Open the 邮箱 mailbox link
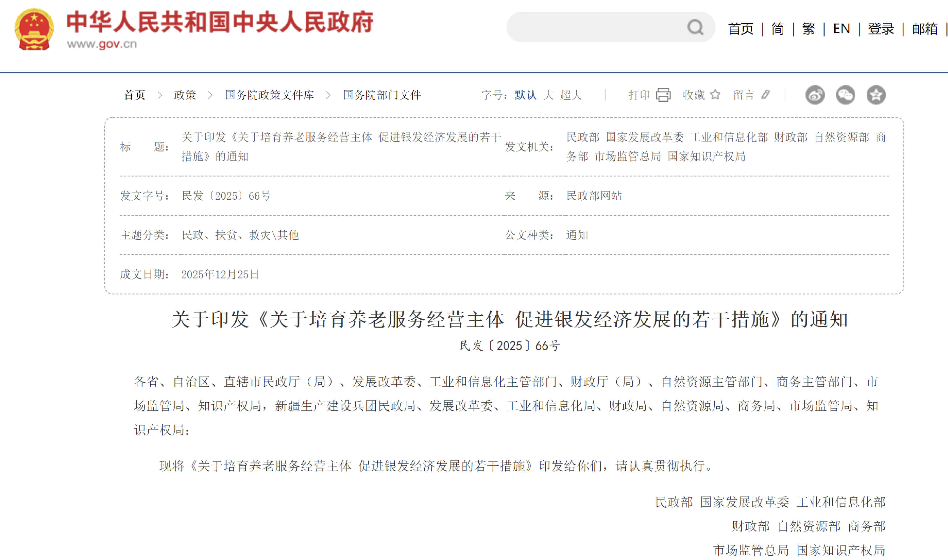Screen dimensions: 948x560 [x=925, y=29]
